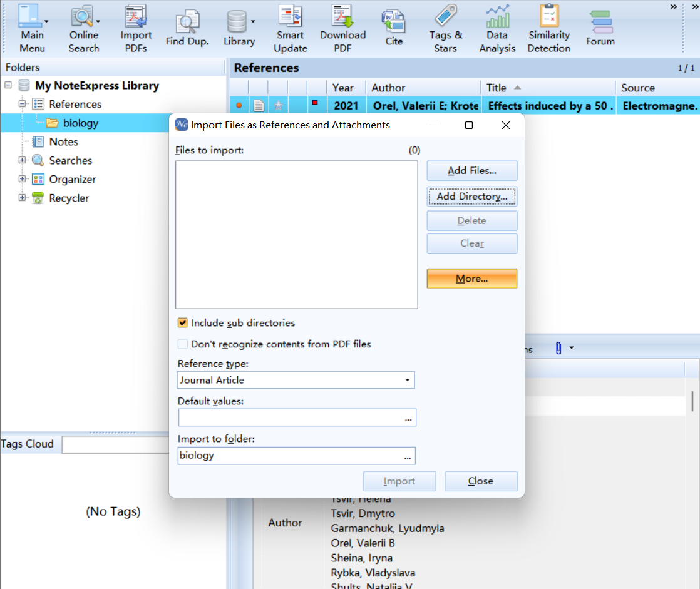700x589 pixels.
Task: Click the Files to import list area
Action: [x=296, y=235]
